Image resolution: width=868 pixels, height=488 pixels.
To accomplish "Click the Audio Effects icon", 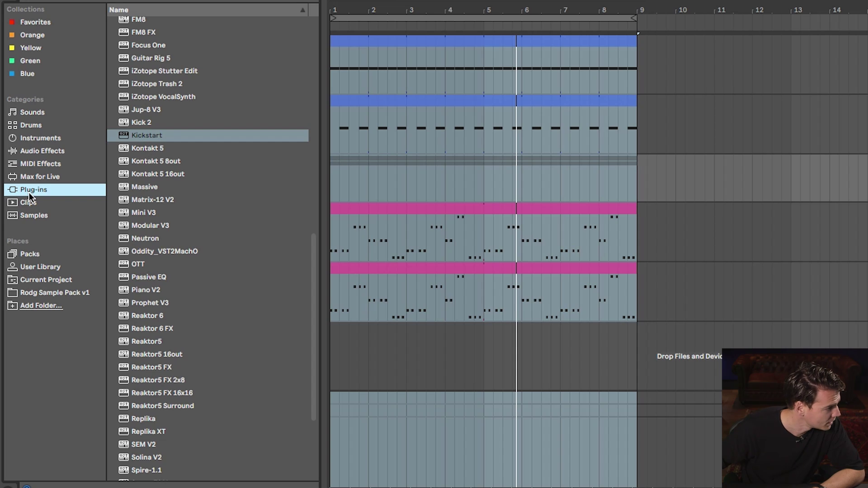I will (12, 151).
